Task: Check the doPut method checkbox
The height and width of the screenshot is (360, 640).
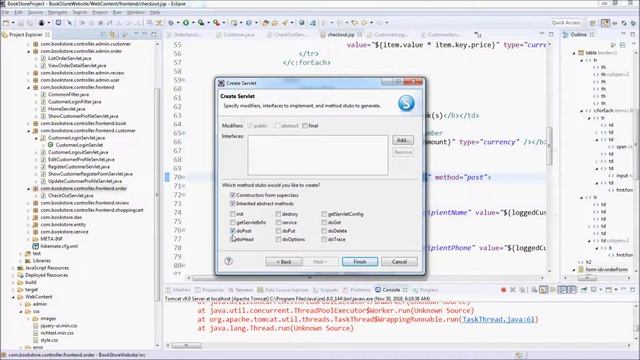Action: click(278, 231)
